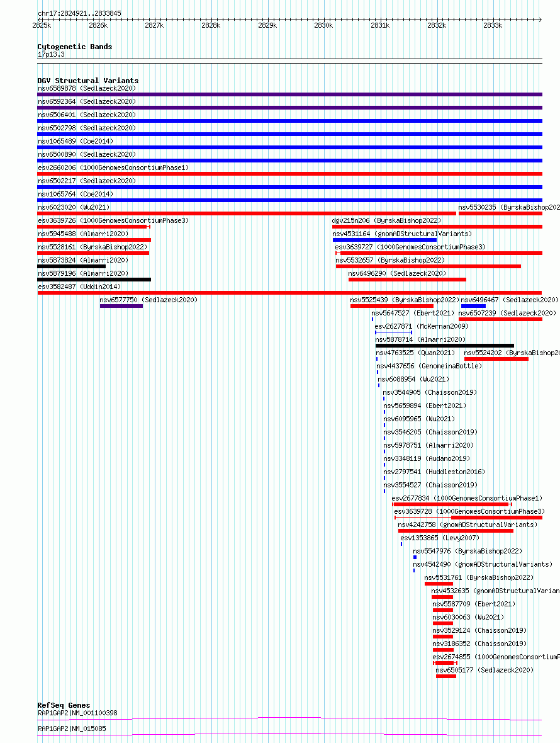
Task: Click label nsv4542490 (gnomADStructuralVariants)
Action: click(x=483, y=566)
